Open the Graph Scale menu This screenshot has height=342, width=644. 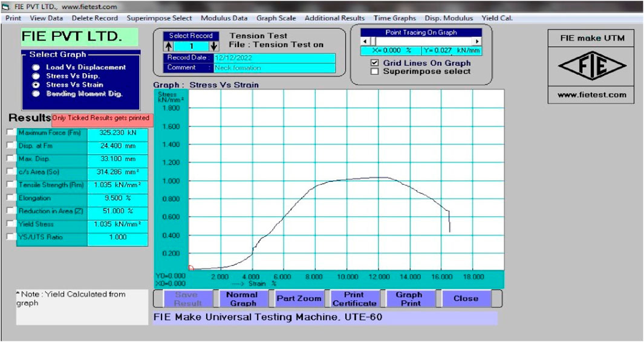tap(276, 18)
